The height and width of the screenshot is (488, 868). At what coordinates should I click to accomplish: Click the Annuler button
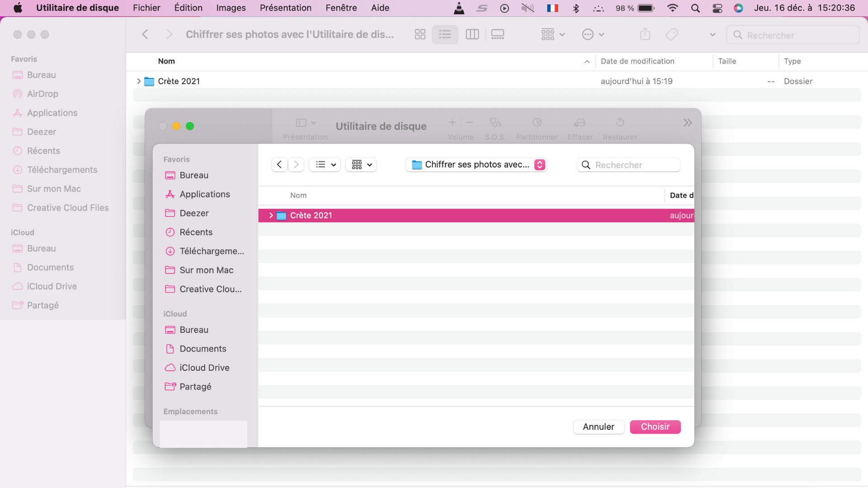[x=599, y=427]
